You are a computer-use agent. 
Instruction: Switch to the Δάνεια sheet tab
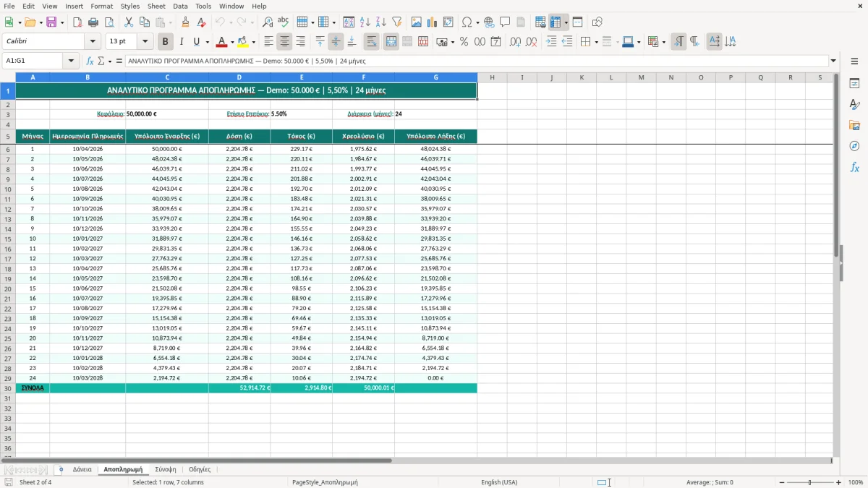[x=82, y=469]
